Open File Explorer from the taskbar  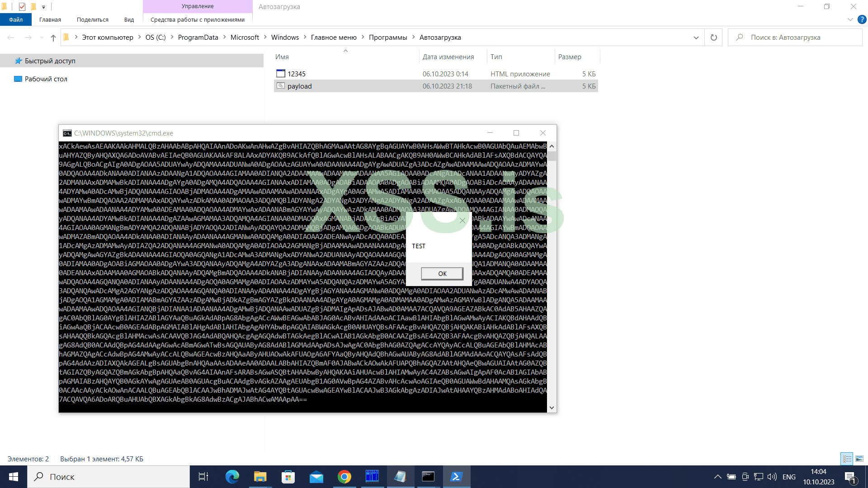(x=260, y=477)
